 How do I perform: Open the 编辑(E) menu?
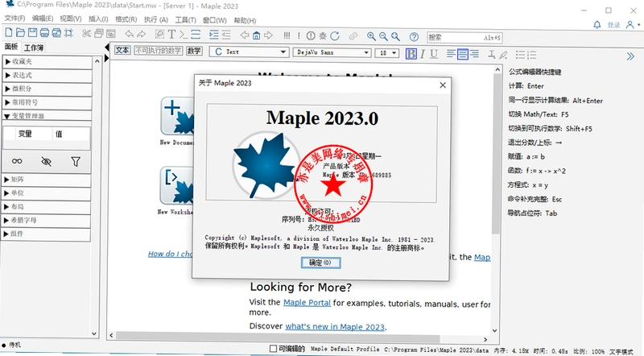(x=43, y=19)
